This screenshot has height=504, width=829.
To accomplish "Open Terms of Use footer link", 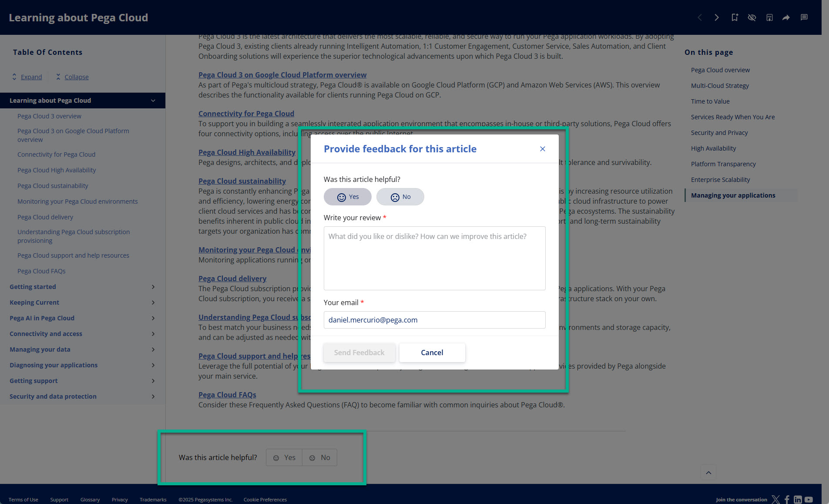I will point(23,500).
